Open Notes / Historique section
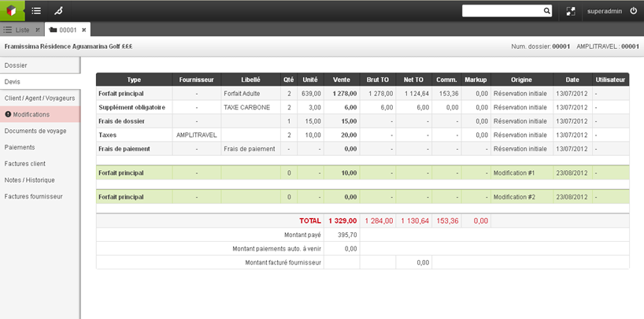This screenshot has width=644, height=319. pos(29,180)
